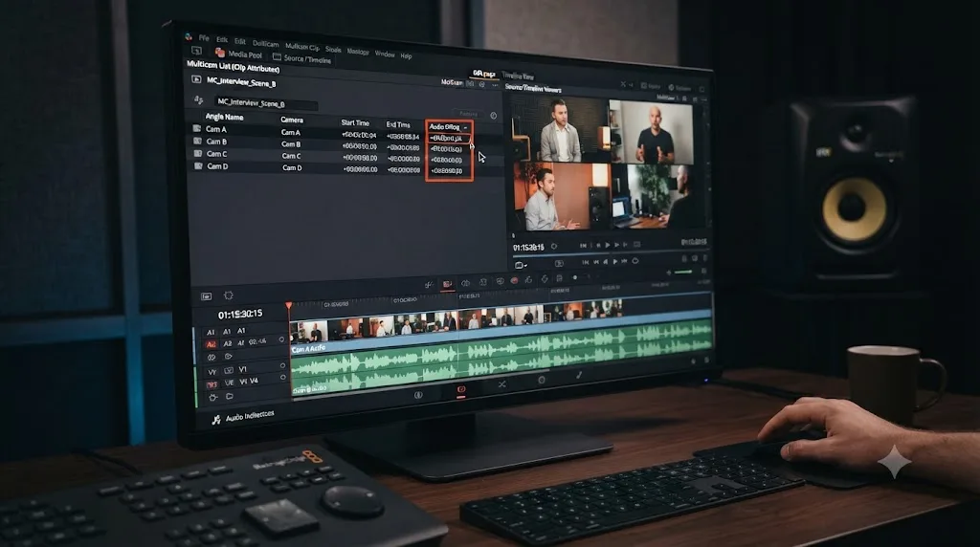Open the Window menu

[385, 54]
